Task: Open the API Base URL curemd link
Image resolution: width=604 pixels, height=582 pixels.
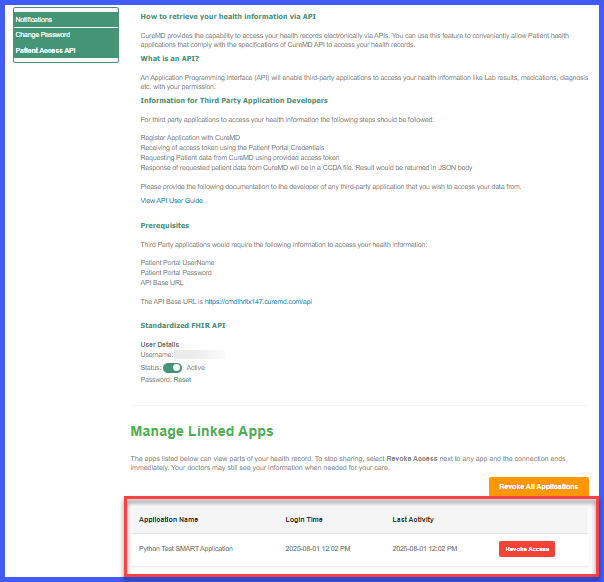Action: click(258, 302)
